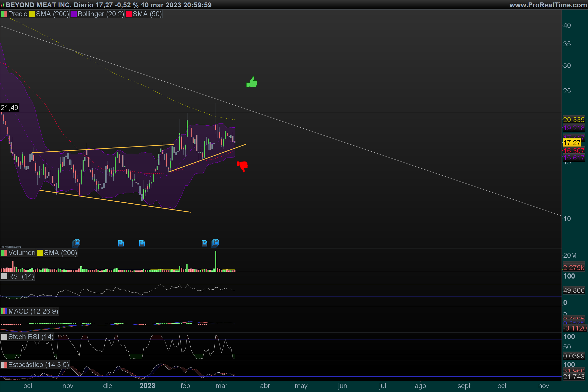Select the Estocástico (14 3 5) panel label
Image resolution: width=588 pixels, height=392 pixels.
38,365
